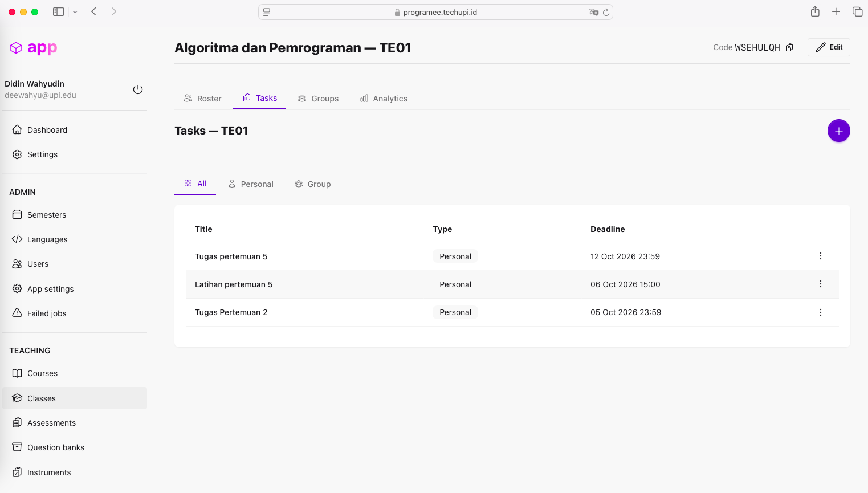Click the translate icon in address bar
868x493 pixels.
[x=593, y=12]
